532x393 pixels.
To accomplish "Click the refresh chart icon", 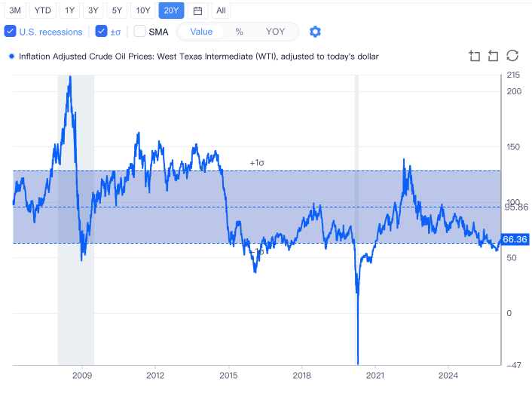I will pos(512,56).
